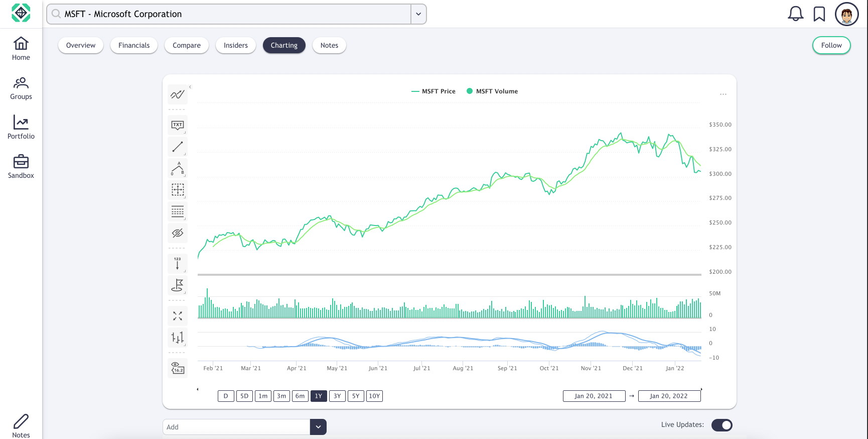Open the ticker search dropdown
The width and height of the screenshot is (868, 439).
tap(418, 14)
